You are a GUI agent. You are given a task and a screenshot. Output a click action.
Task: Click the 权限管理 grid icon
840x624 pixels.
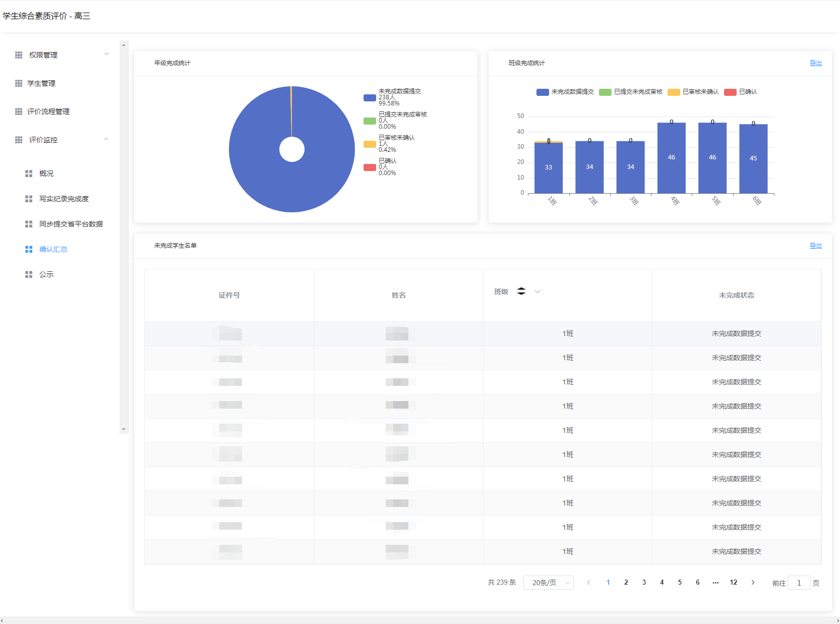[19, 55]
